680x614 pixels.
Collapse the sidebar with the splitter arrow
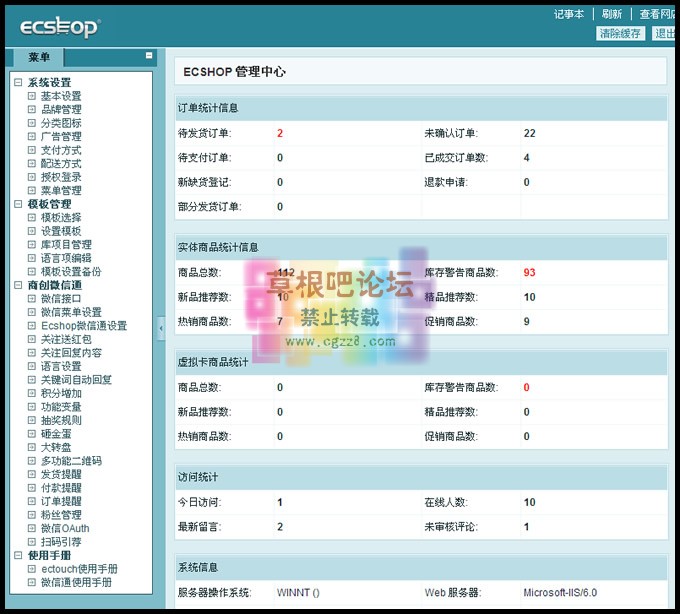(x=161, y=328)
